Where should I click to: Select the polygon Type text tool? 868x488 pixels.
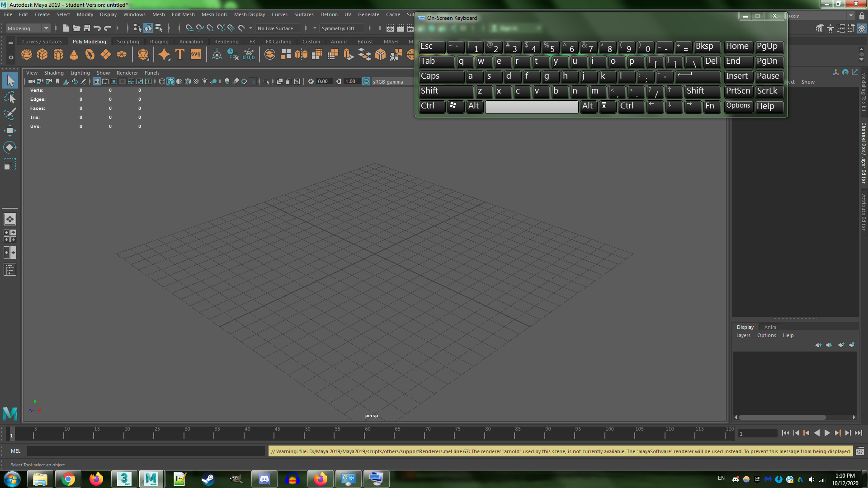click(x=180, y=55)
